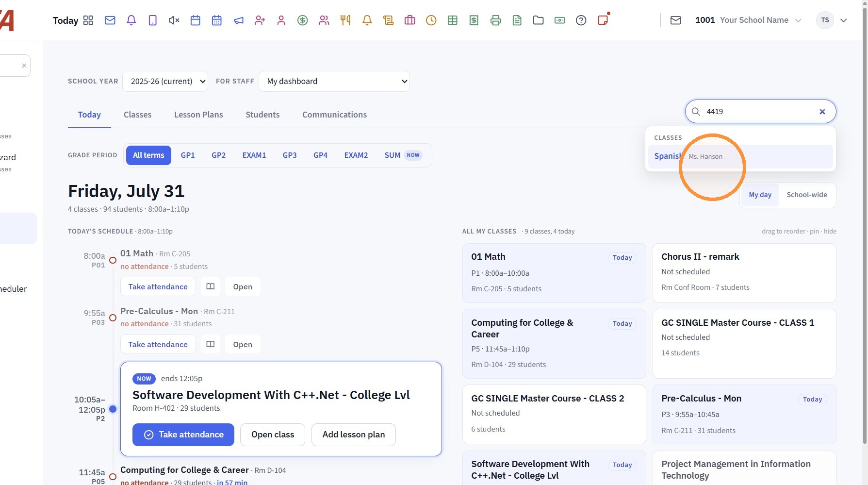The width and height of the screenshot is (868, 485).
Task: Switch to the Communications tab
Action: (334, 115)
